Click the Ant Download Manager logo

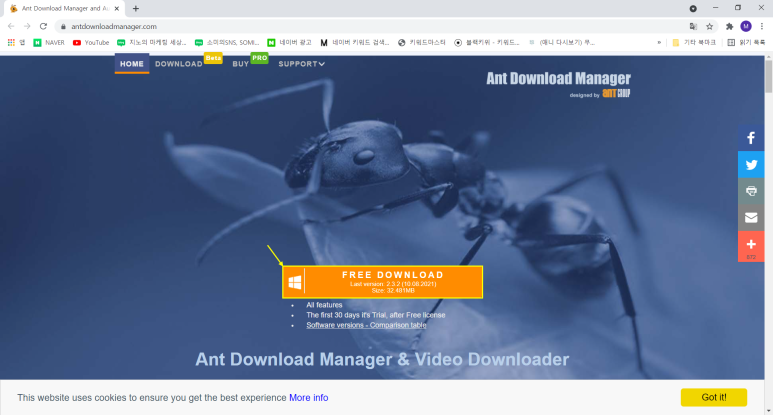[x=558, y=84]
